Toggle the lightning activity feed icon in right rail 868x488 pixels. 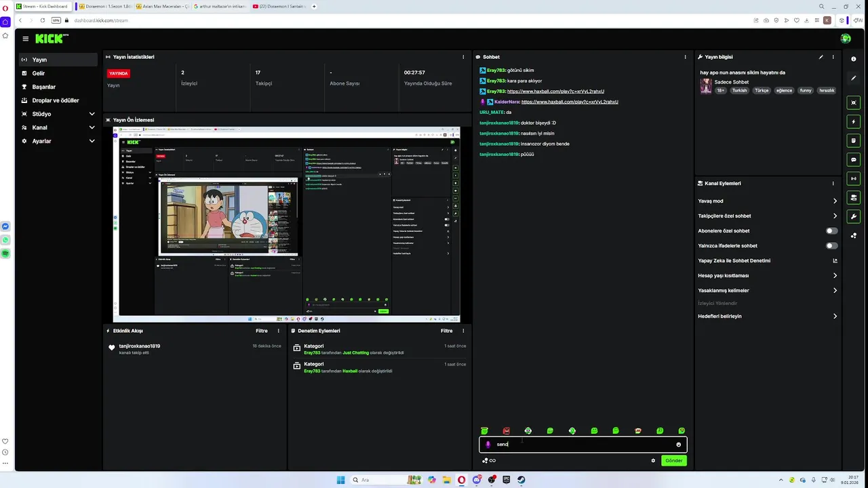tap(853, 122)
